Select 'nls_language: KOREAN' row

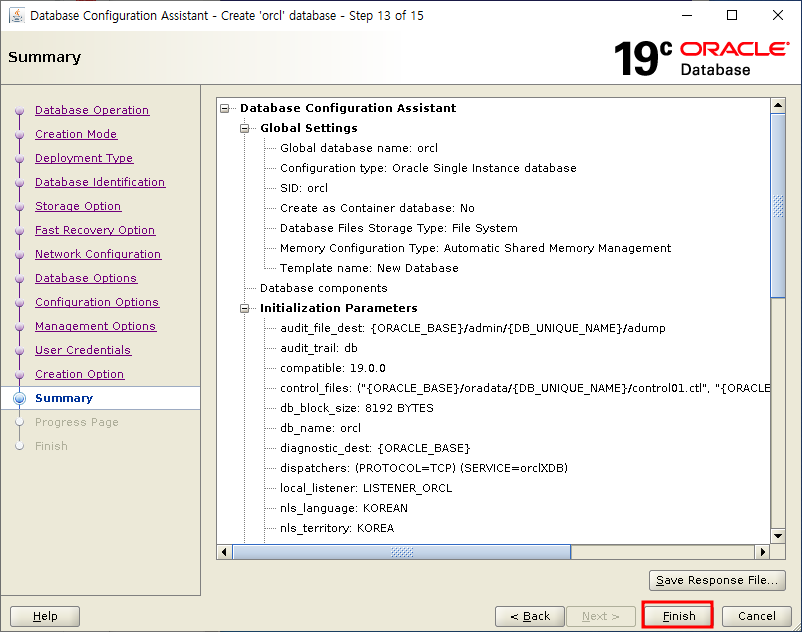(x=344, y=508)
